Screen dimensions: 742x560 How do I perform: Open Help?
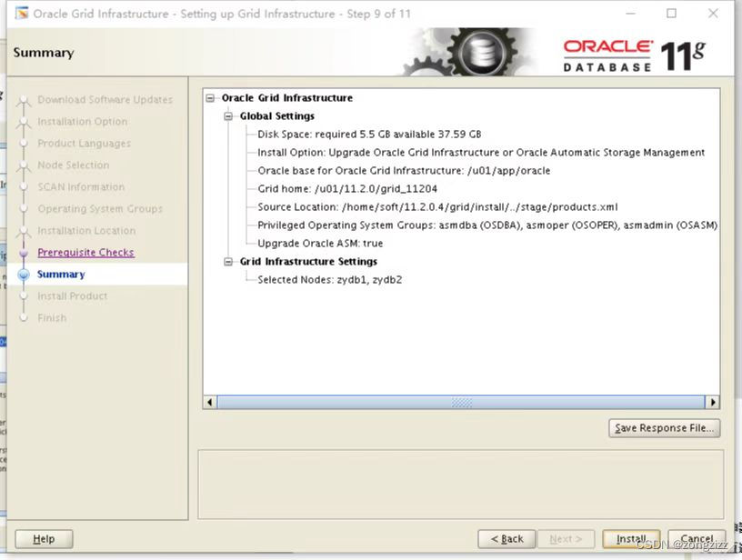tap(43, 538)
